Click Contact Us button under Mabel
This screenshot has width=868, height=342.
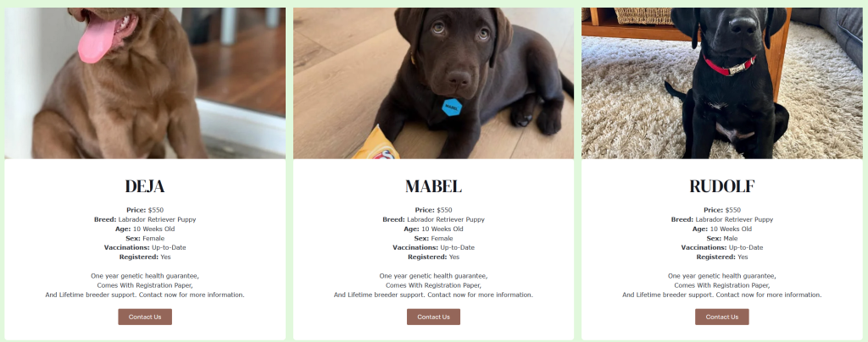(x=433, y=317)
